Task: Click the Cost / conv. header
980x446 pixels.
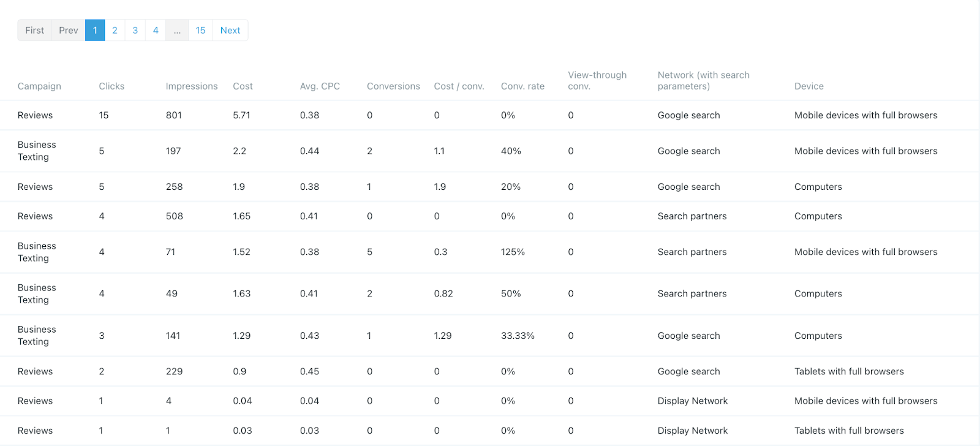Action: pyautogui.click(x=459, y=86)
